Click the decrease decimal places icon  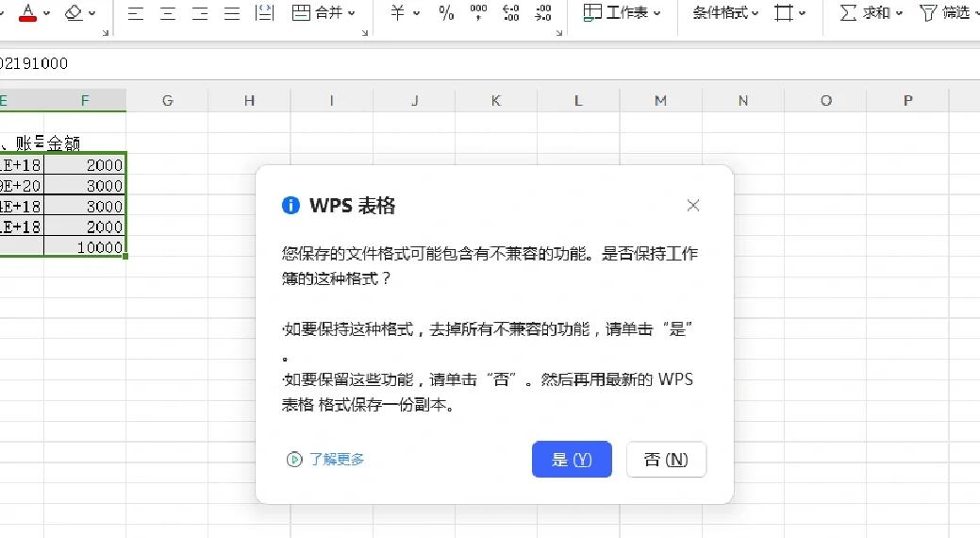[x=542, y=12]
